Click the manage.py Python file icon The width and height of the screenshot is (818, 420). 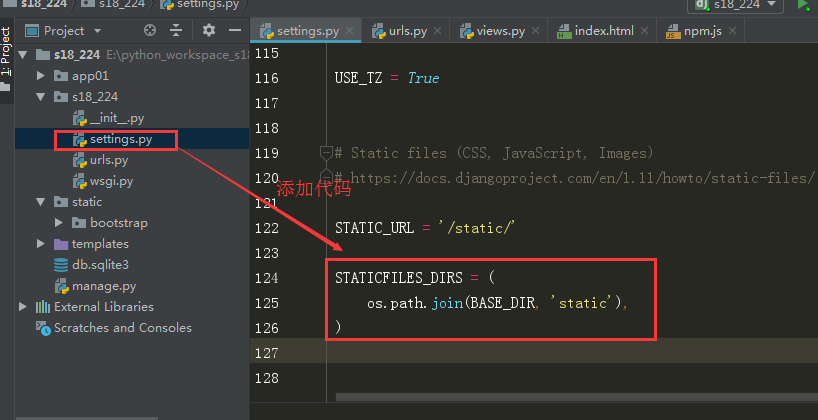[62, 286]
